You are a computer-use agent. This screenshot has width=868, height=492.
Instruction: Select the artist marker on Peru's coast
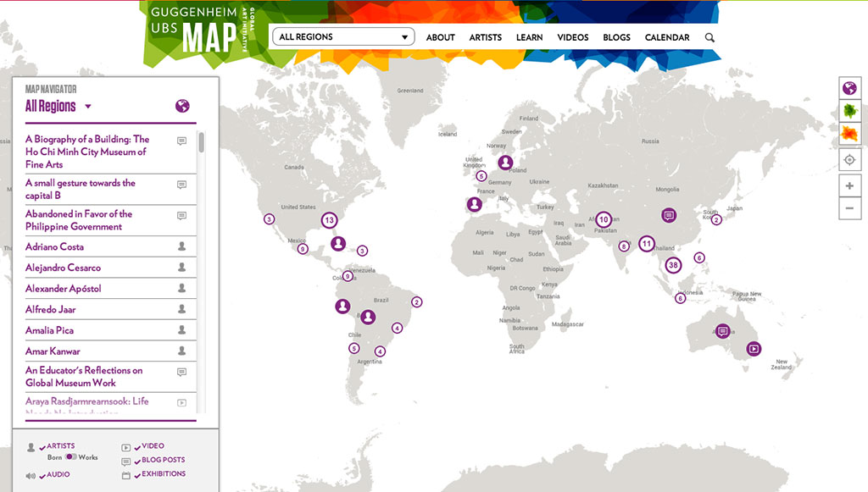point(342,306)
